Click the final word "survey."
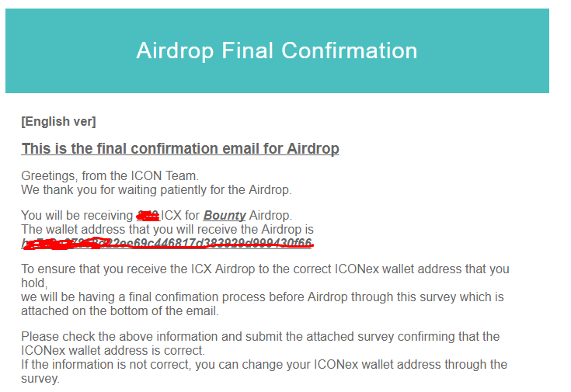Image resolution: width=571 pixels, height=392 pixels. (40, 379)
